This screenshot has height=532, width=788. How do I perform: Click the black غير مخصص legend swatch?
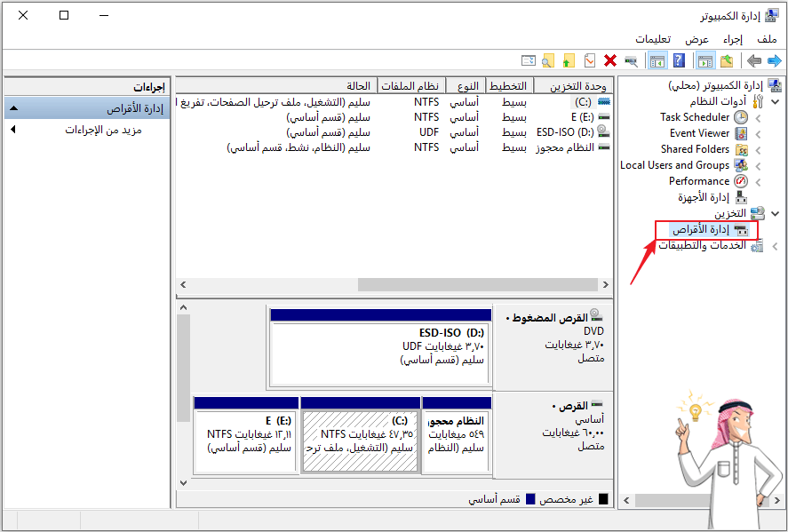click(x=603, y=499)
